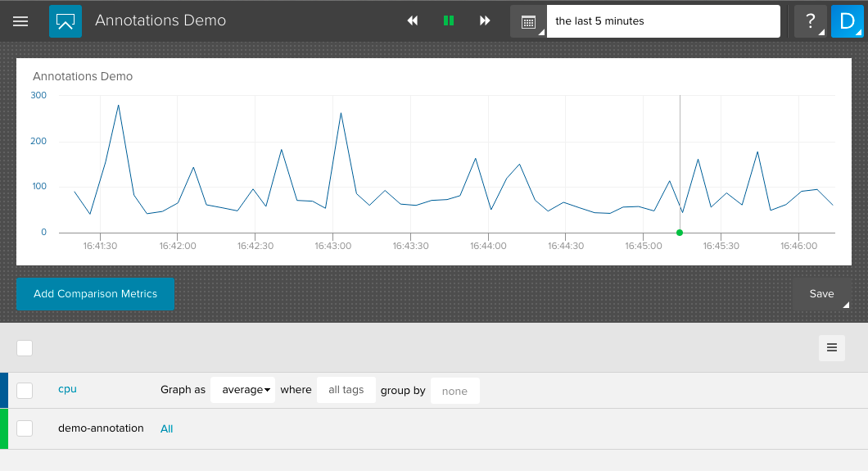868x471 pixels.
Task: Open the Save button dropdown
Action: coord(822,294)
